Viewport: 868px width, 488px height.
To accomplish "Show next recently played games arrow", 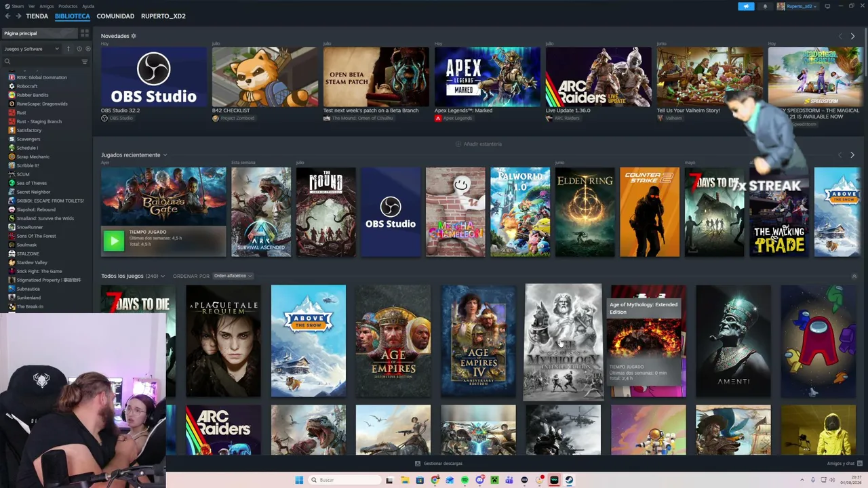I will click(x=852, y=155).
